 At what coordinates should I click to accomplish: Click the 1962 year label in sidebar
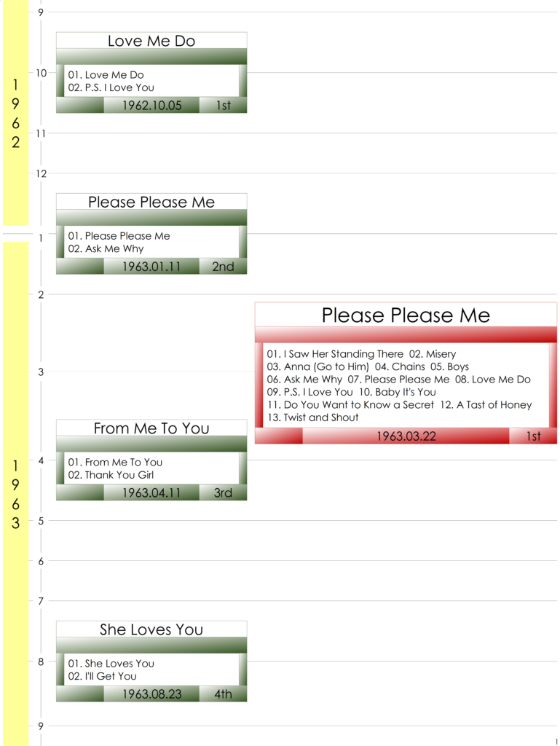tap(15, 114)
